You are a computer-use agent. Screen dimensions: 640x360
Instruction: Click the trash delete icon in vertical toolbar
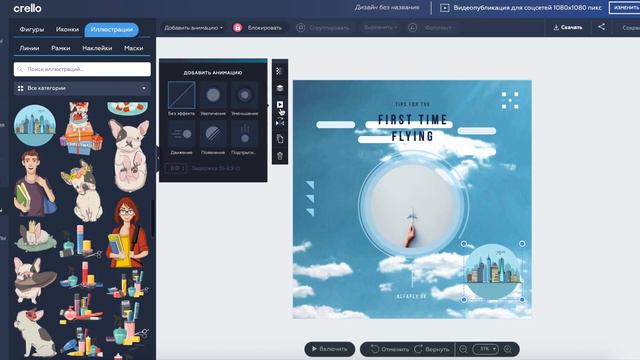pos(280,156)
